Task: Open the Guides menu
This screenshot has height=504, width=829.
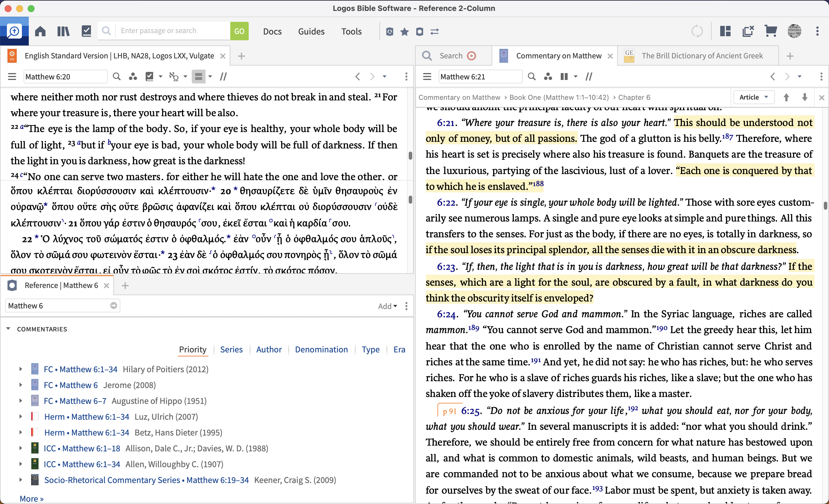Action: click(311, 32)
